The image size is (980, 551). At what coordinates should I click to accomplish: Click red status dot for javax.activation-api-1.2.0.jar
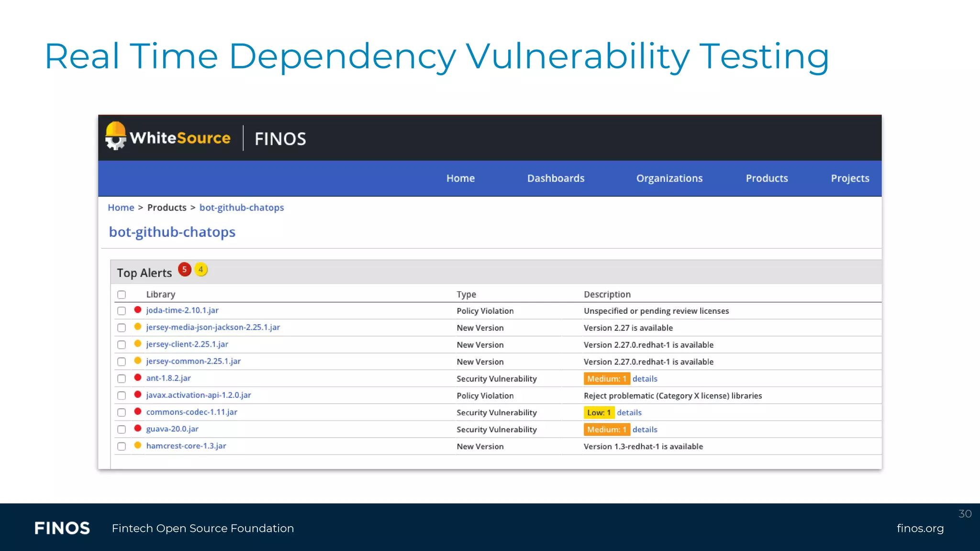pos(138,395)
